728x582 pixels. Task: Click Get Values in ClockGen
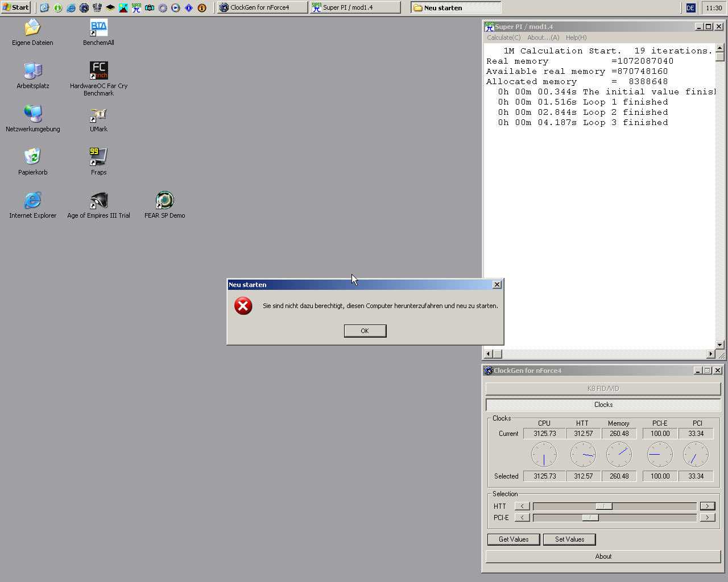tap(514, 539)
